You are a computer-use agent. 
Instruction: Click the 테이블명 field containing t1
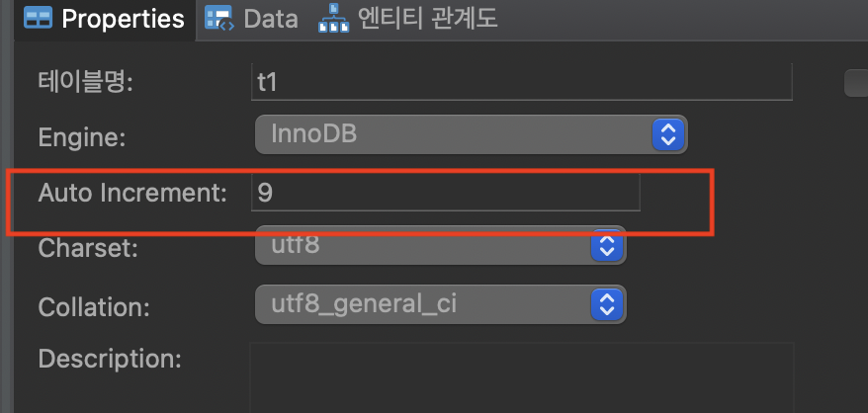521,82
